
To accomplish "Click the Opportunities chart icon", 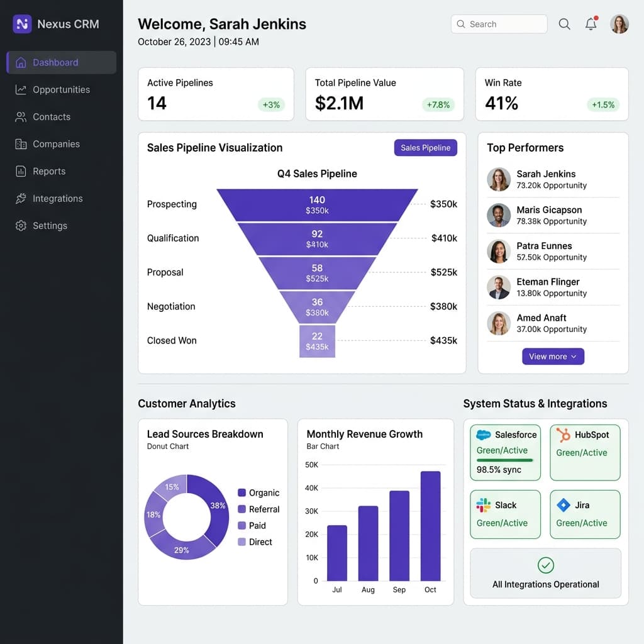I will coord(21,89).
